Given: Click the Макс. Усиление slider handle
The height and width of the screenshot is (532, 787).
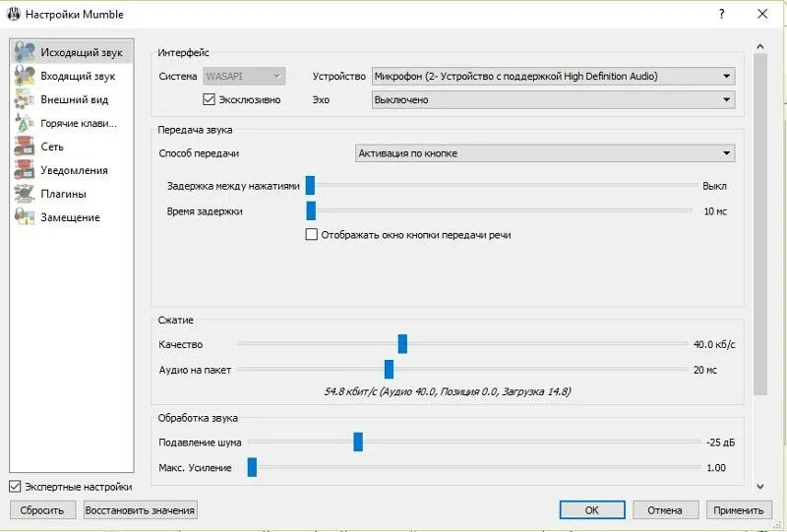Looking at the screenshot, I should [252, 467].
